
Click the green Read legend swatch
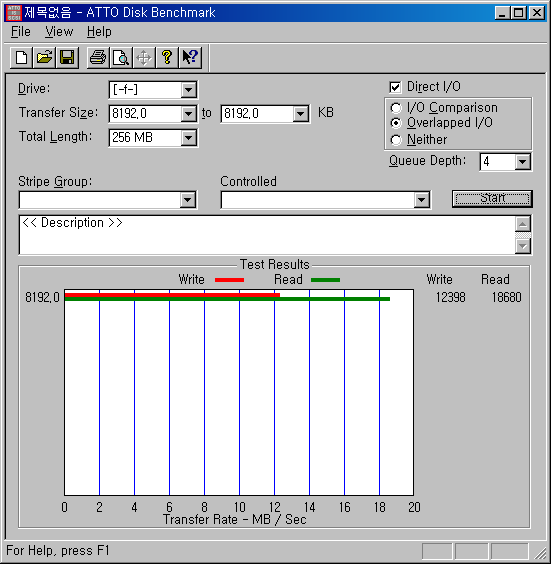pyautogui.click(x=325, y=280)
